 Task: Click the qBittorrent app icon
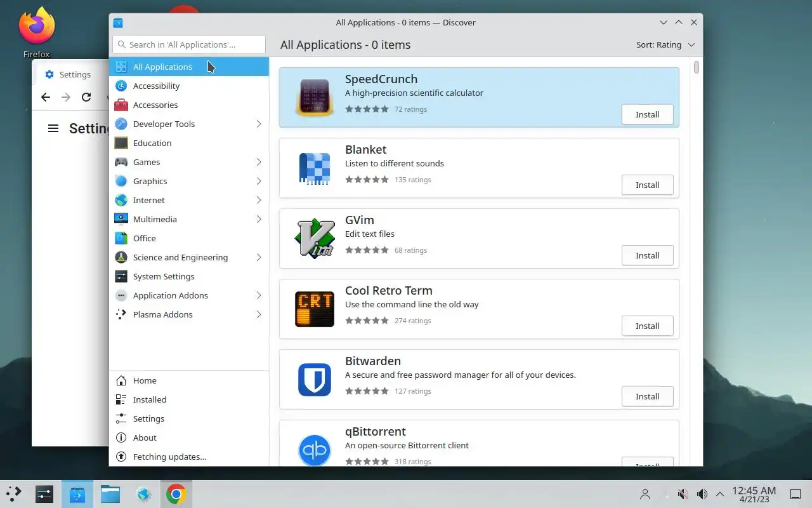coord(315,450)
